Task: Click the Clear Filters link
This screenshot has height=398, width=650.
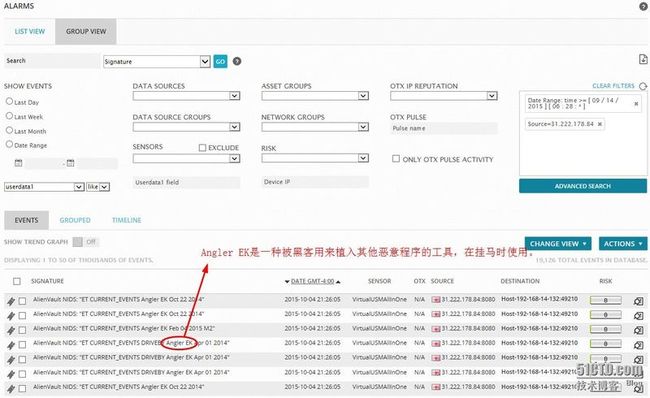Action: click(x=613, y=86)
